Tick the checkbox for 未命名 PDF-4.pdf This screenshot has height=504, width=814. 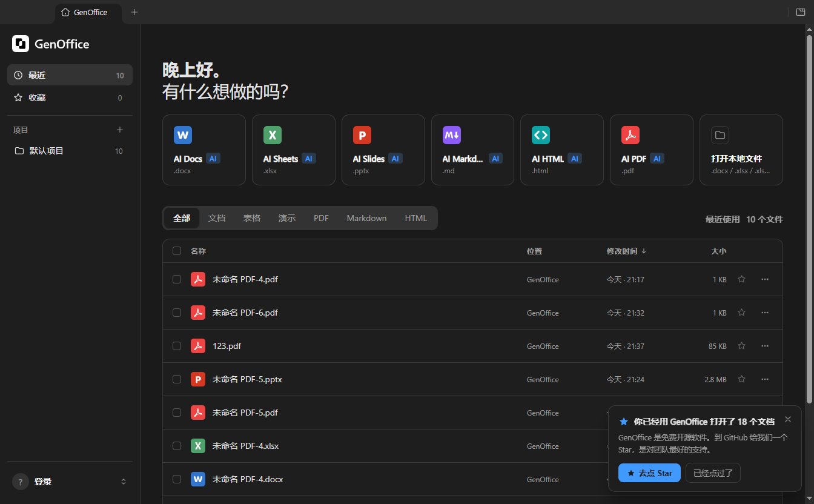click(177, 279)
